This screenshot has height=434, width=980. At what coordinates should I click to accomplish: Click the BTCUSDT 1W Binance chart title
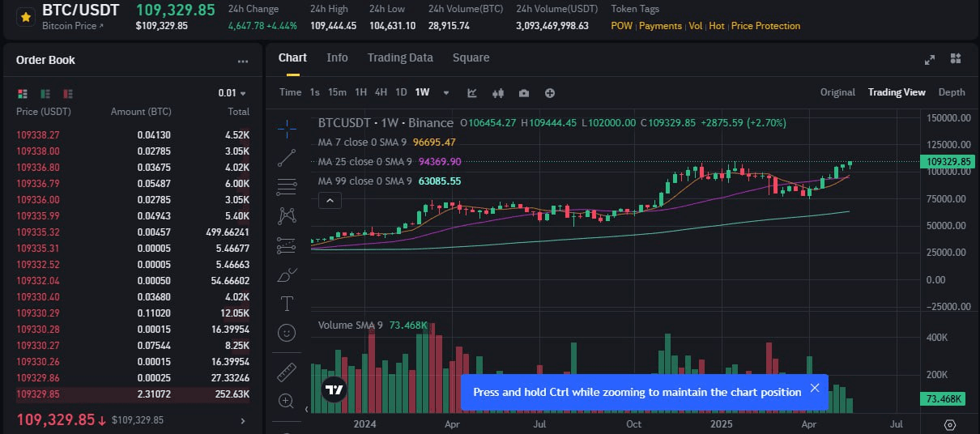pos(386,123)
